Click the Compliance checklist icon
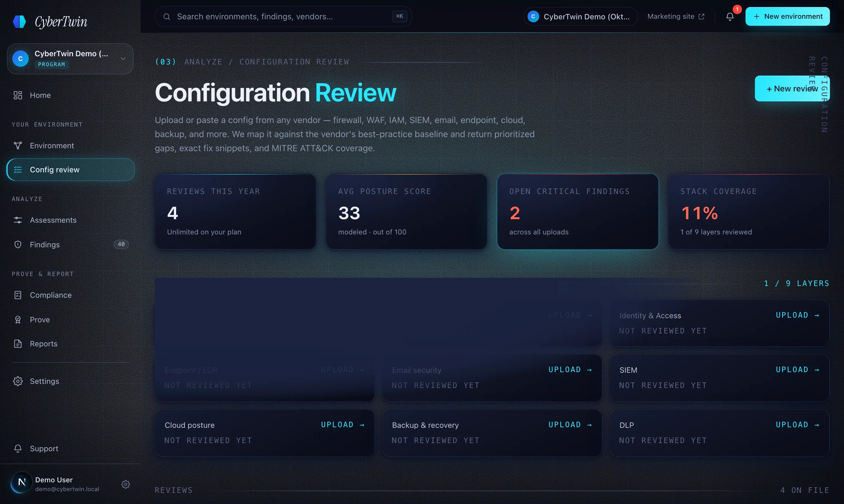The width and height of the screenshot is (844, 504). 18,295
